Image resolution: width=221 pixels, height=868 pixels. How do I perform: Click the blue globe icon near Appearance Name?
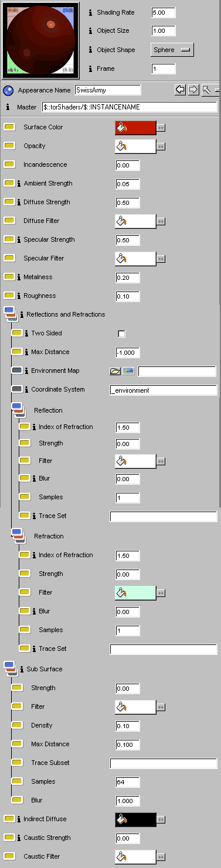click(8, 91)
